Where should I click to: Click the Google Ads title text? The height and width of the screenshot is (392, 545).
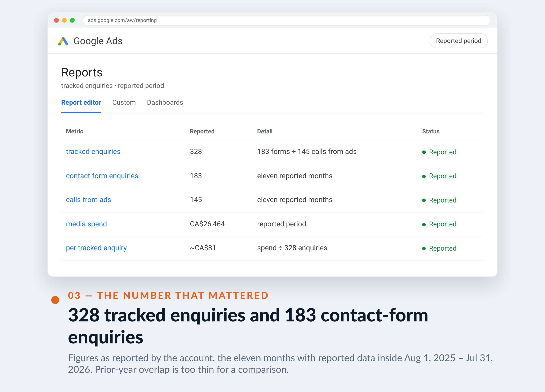98,41
